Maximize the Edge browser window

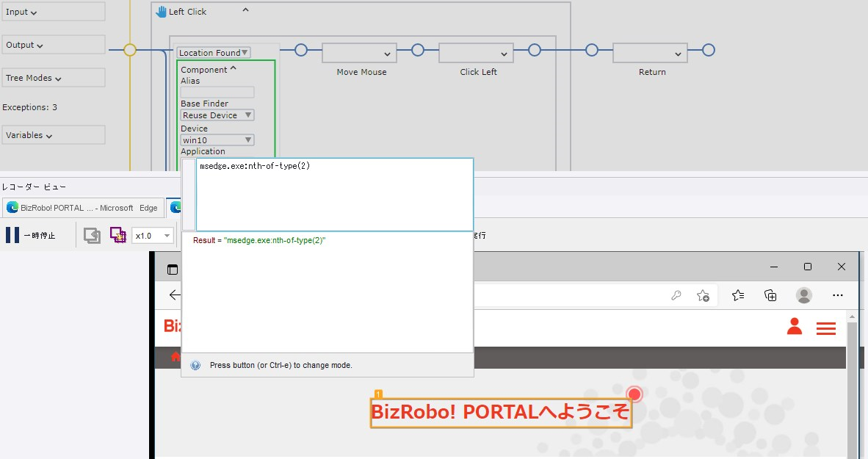point(808,267)
